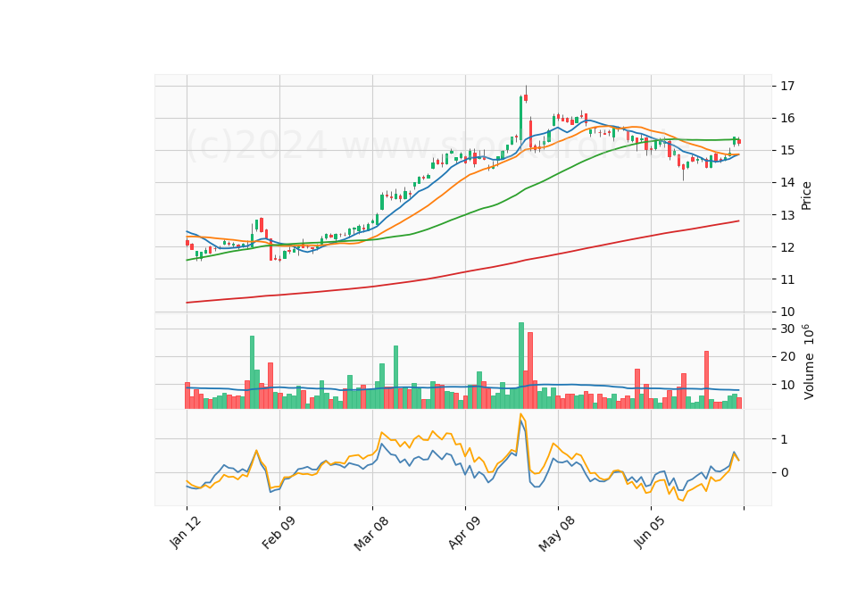Click the 12 price axis value
This screenshot has width=857, height=616.
click(x=787, y=247)
